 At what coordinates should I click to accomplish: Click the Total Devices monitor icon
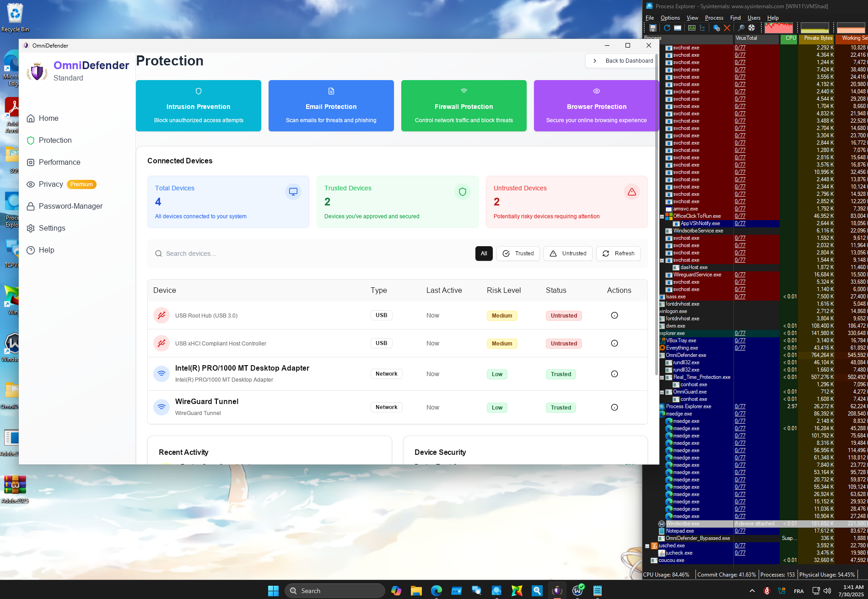click(x=293, y=192)
